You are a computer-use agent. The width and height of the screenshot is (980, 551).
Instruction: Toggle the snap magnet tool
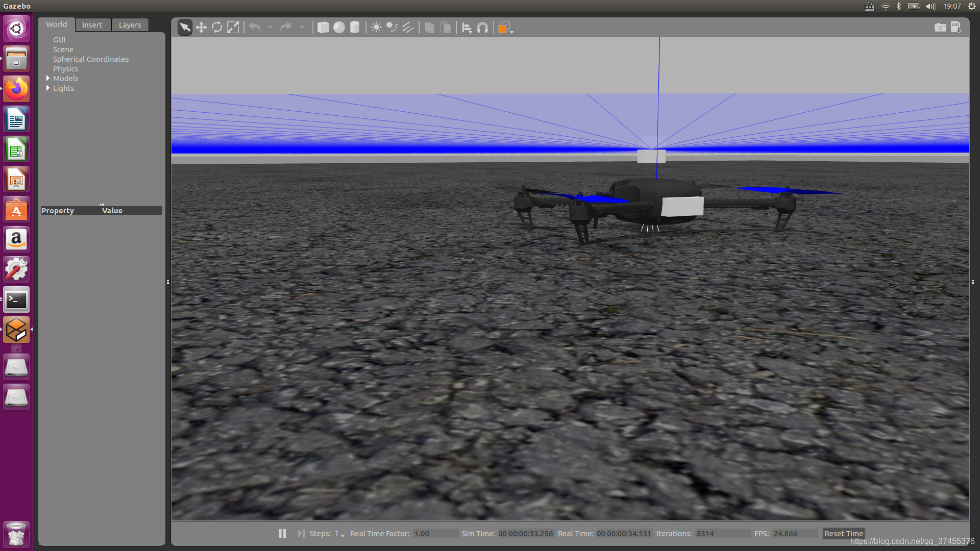tap(482, 28)
